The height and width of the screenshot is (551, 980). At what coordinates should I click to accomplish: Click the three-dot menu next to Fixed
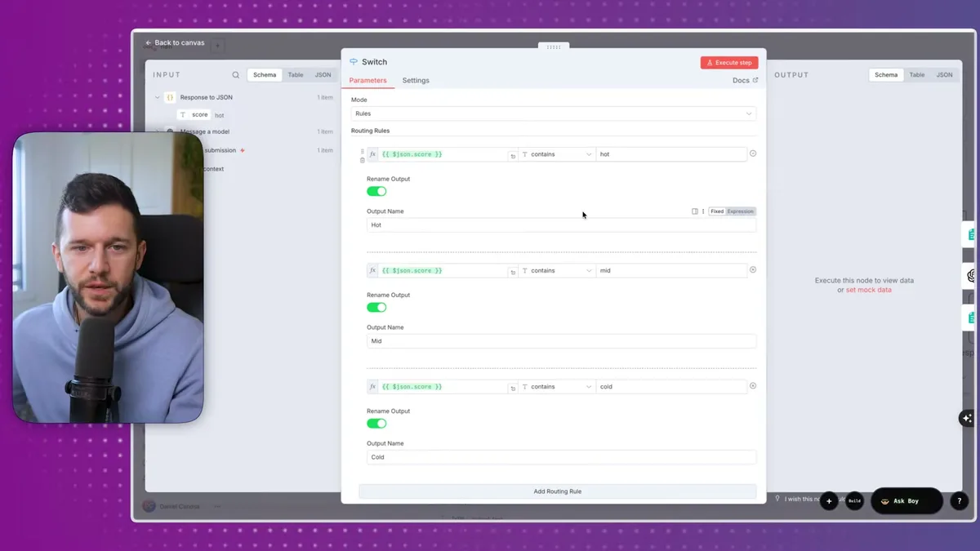point(703,211)
